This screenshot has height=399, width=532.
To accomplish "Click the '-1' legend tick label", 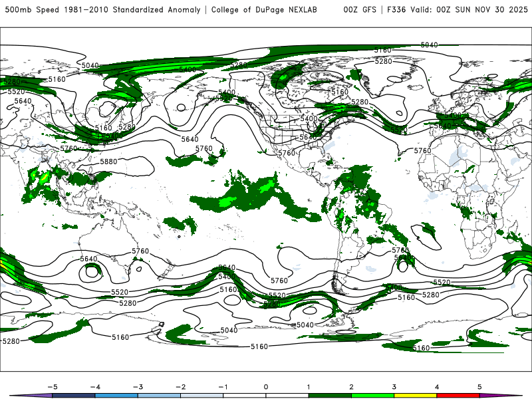I will click(x=223, y=387).
